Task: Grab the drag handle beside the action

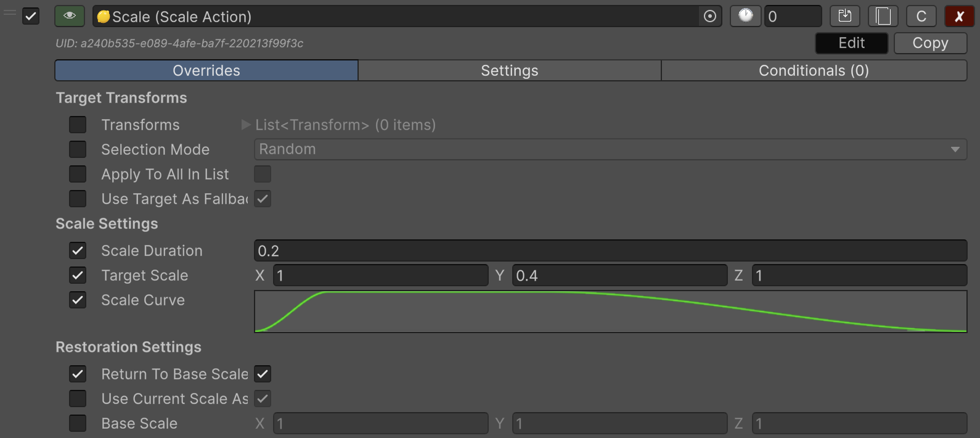Action: tap(10, 12)
